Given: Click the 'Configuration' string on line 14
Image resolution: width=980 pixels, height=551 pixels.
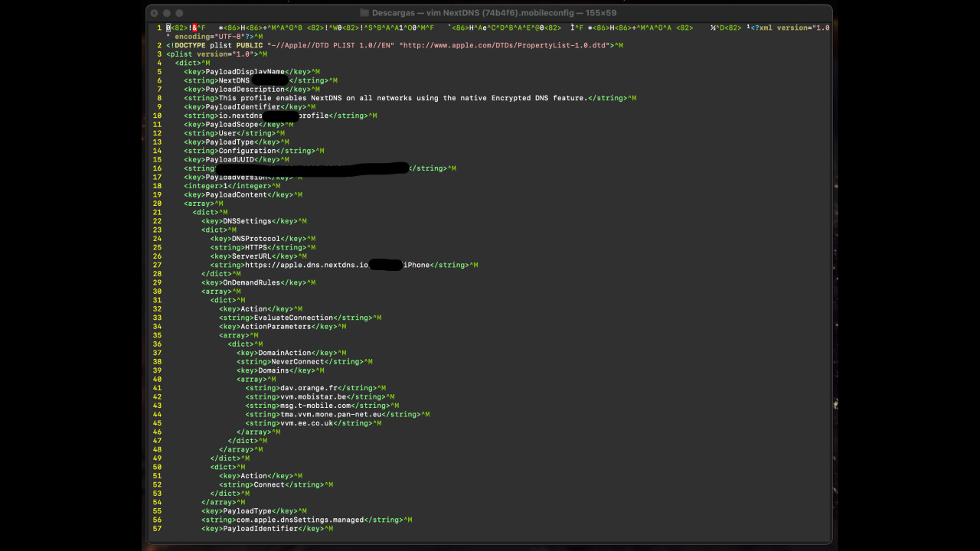Looking at the screenshot, I should point(247,151).
